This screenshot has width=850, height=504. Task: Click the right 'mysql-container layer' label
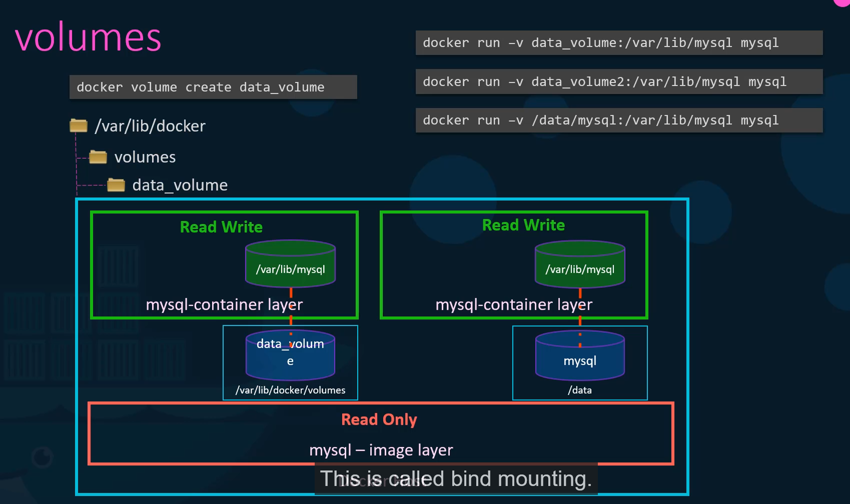(x=514, y=304)
